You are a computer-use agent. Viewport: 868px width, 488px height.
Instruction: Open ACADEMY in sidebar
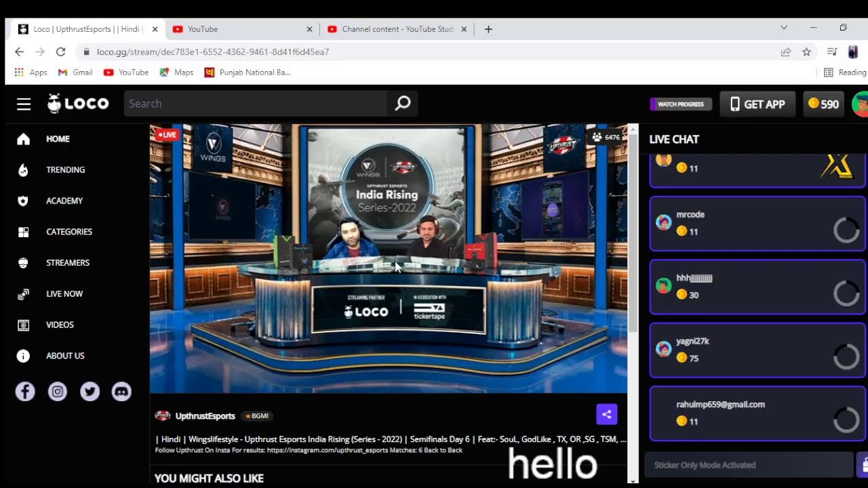click(x=64, y=201)
